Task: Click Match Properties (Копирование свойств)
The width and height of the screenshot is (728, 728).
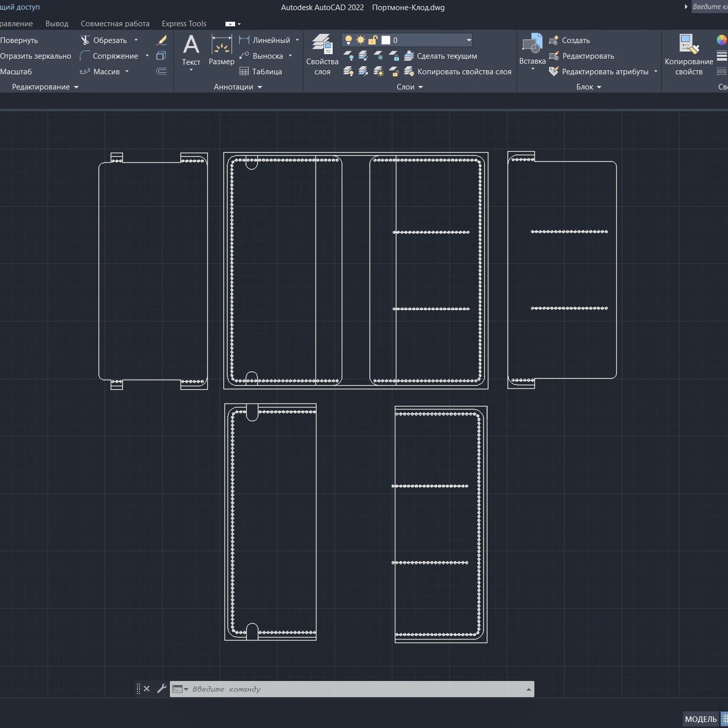Action: click(689, 55)
